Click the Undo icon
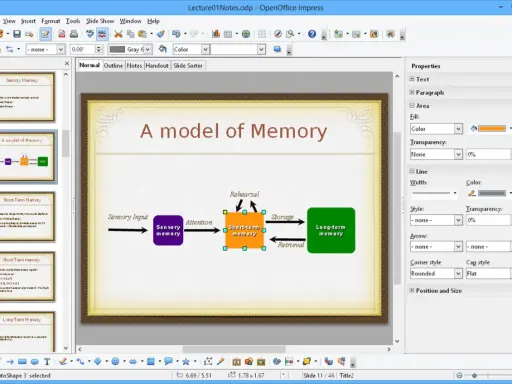This screenshot has width=512, height=384. point(176,34)
